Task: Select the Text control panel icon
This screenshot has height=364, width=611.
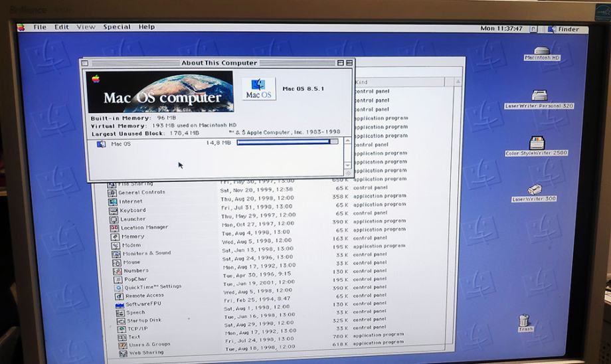Action: (x=122, y=337)
